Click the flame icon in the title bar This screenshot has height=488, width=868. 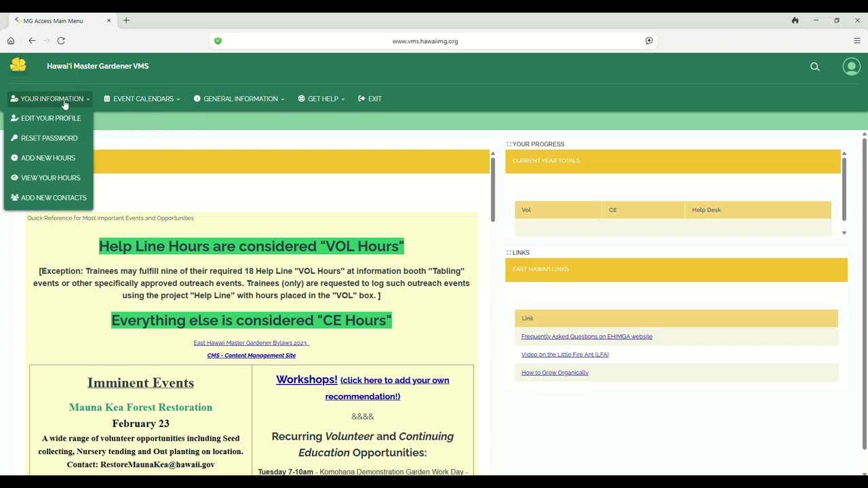(795, 20)
